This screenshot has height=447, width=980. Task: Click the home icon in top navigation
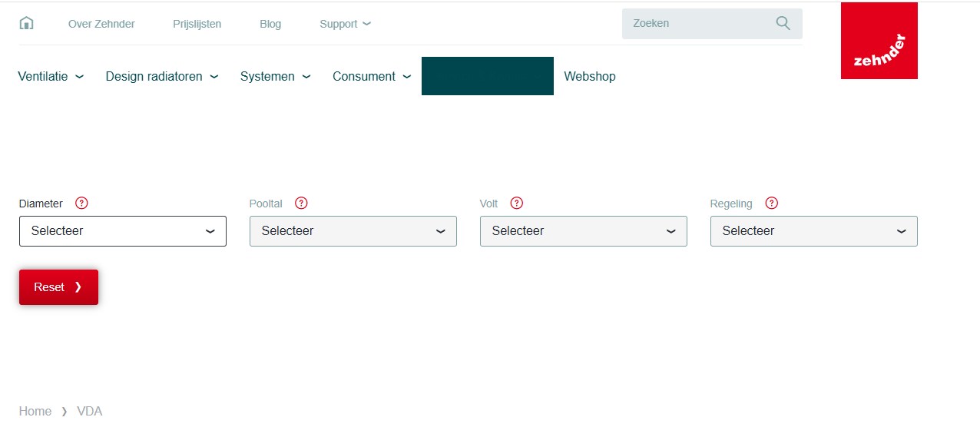click(x=26, y=24)
